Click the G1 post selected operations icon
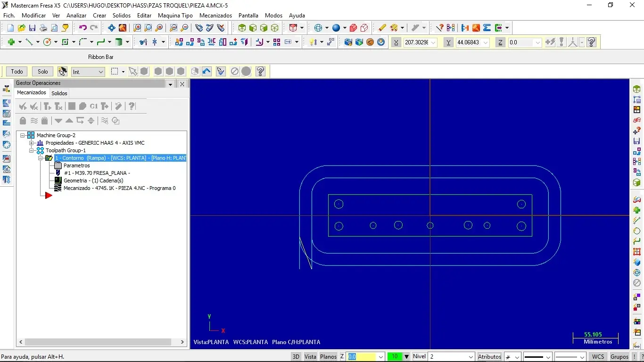This screenshot has width=644, height=362. (x=94, y=107)
